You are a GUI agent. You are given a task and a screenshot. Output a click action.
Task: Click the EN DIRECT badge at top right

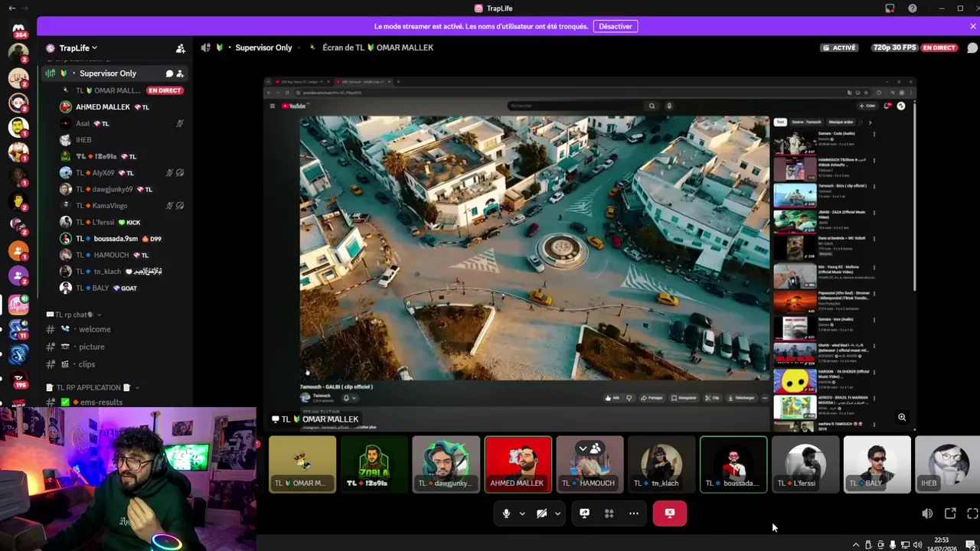pyautogui.click(x=939, y=47)
